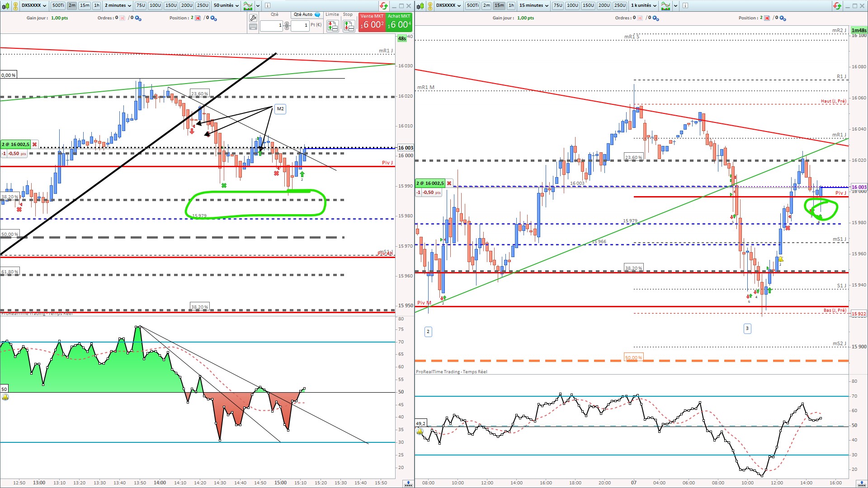Expand the 15 minutes timeframe dropdown
This screenshot has width=868, height=488.
coord(534,5)
